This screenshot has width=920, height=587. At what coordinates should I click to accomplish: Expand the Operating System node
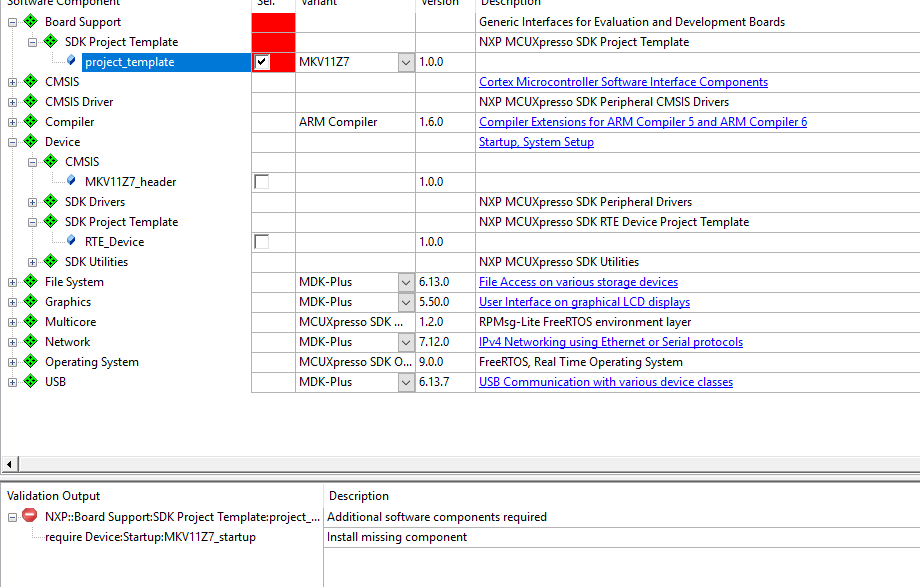coord(12,363)
